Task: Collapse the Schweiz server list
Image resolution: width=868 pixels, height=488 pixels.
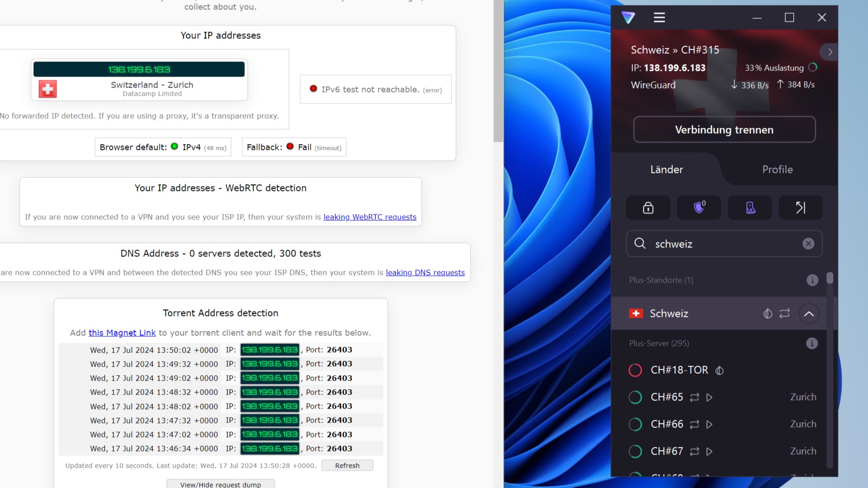Action: (809, 314)
